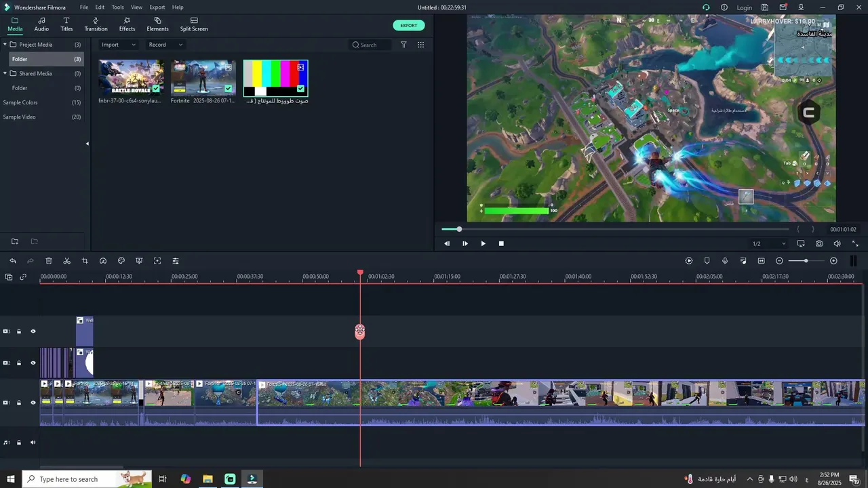The height and width of the screenshot is (488, 868).
Task: Click the timeline zoom out minus icon
Action: (x=779, y=261)
